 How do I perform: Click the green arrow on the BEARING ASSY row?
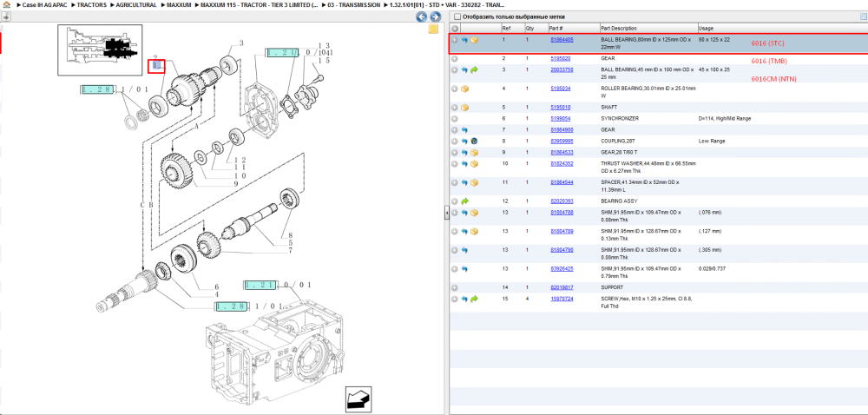(x=465, y=201)
